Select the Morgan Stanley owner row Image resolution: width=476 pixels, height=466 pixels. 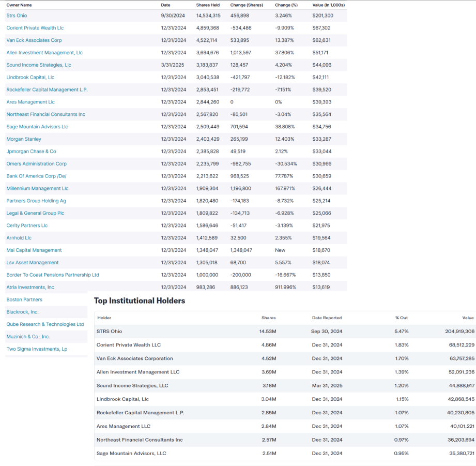coord(24,139)
